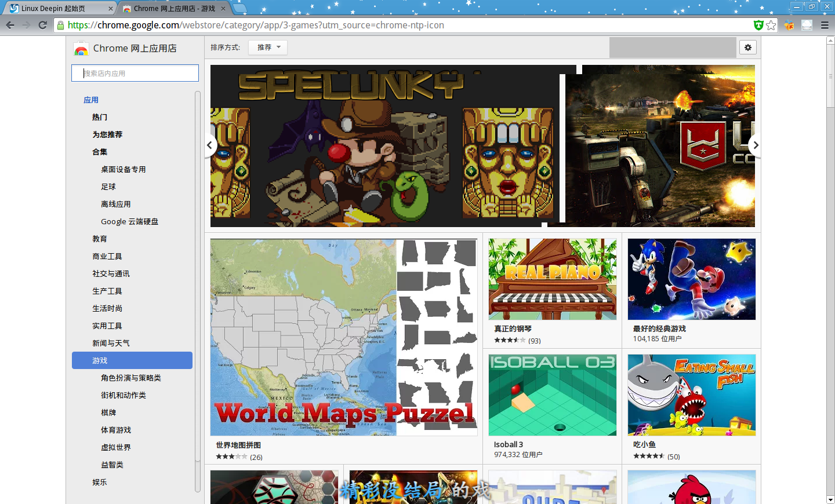Click the page vertical scrollbar thumb
This screenshot has height=504, width=835.
(830, 76)
